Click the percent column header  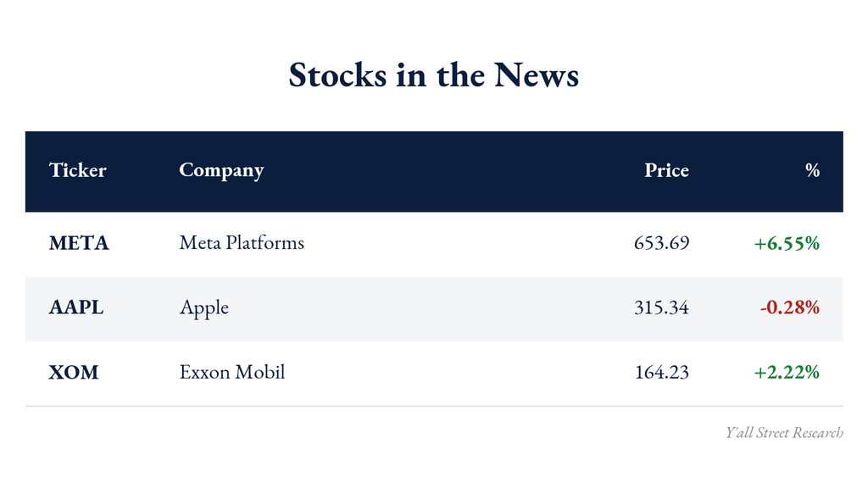point(813,170)
